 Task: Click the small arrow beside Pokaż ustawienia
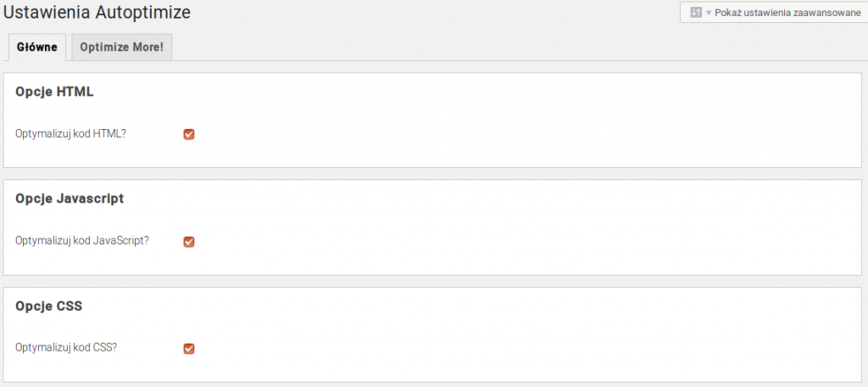(708, 13)
